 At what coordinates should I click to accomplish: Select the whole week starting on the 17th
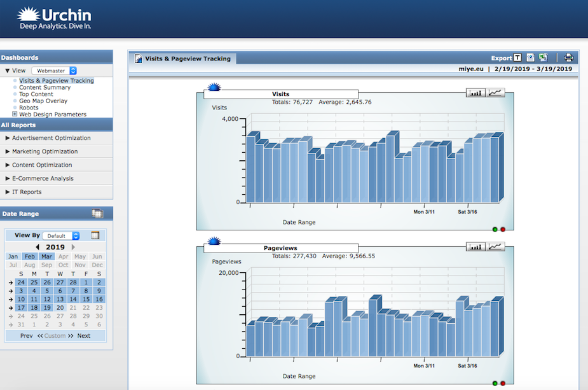click(x=11, y=308)
